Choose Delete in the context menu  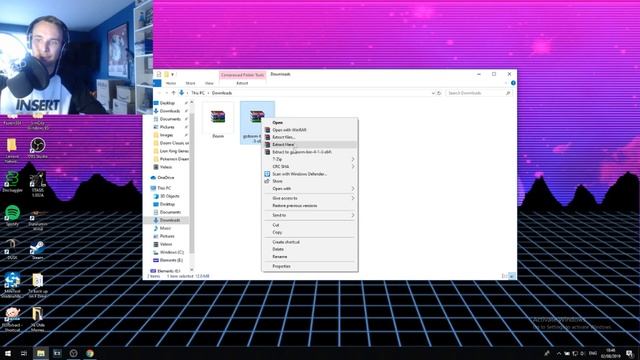point(310,249)
